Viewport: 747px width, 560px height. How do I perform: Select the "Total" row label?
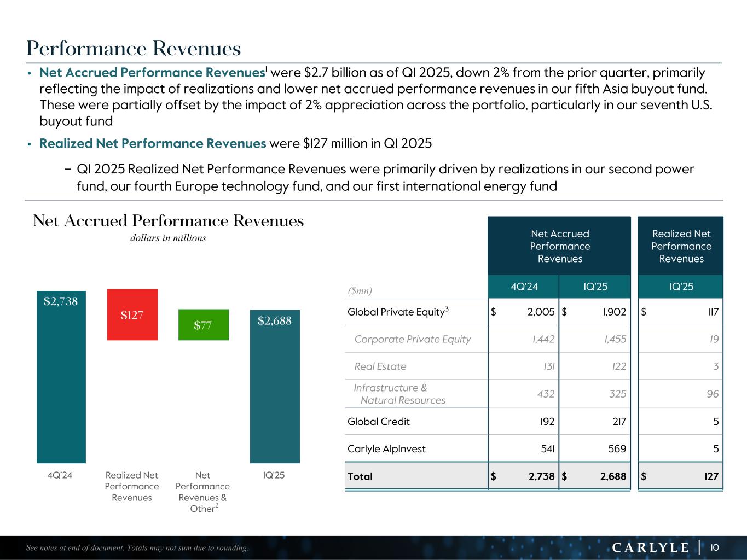point(360,476)
